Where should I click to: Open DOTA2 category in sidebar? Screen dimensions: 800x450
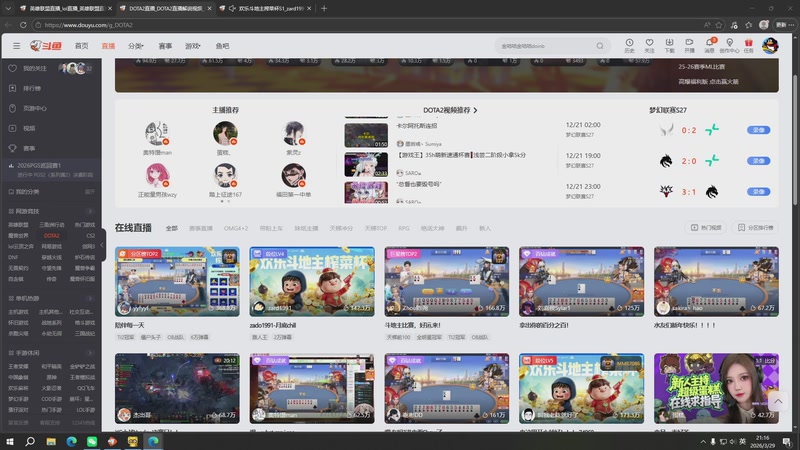[52, 236]
